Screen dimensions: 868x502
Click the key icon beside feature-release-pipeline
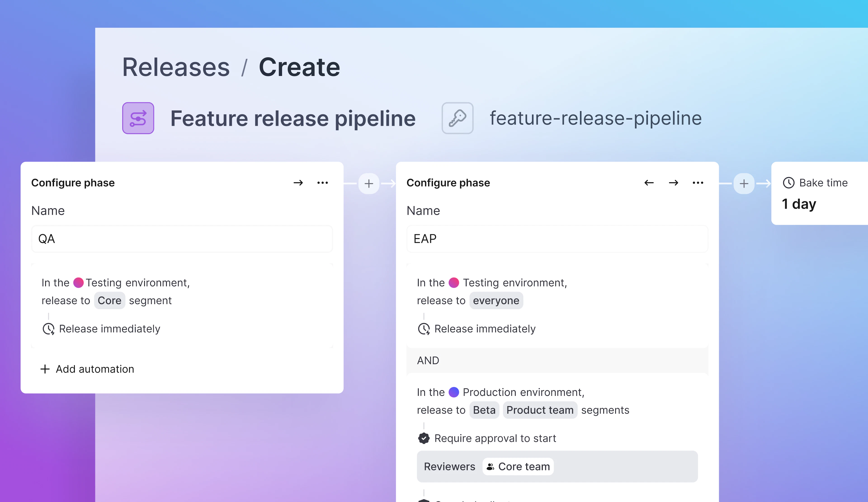(x=457, y=118)
